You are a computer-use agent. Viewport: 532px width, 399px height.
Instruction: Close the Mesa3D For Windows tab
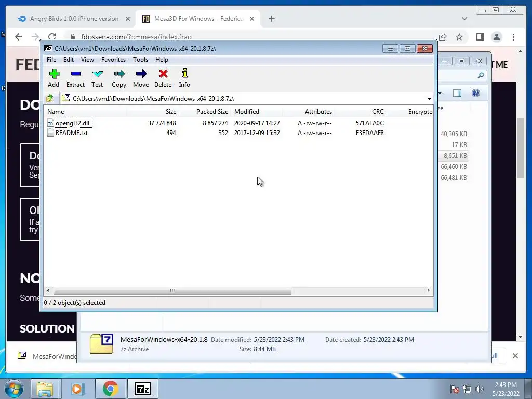pos(252,19)
